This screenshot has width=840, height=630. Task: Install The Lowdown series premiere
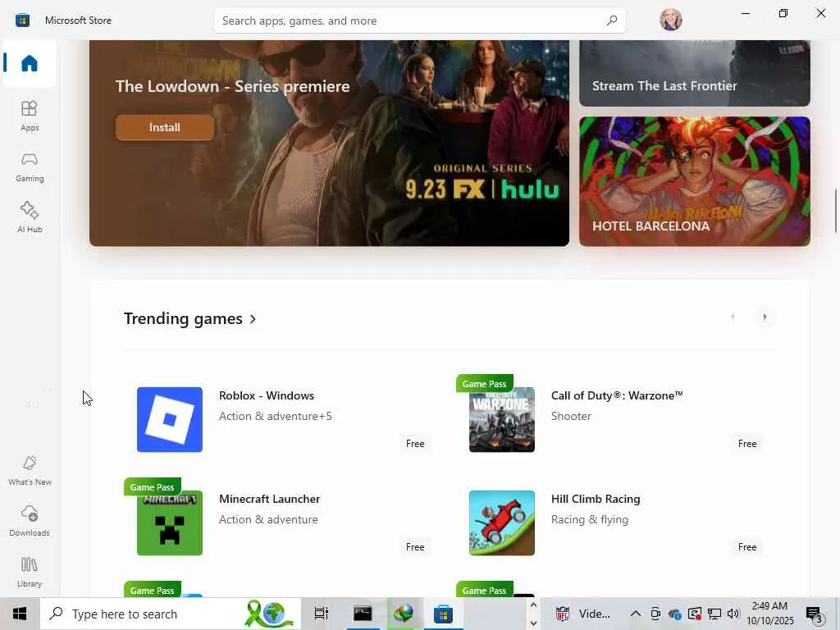(x=164, y=127)
